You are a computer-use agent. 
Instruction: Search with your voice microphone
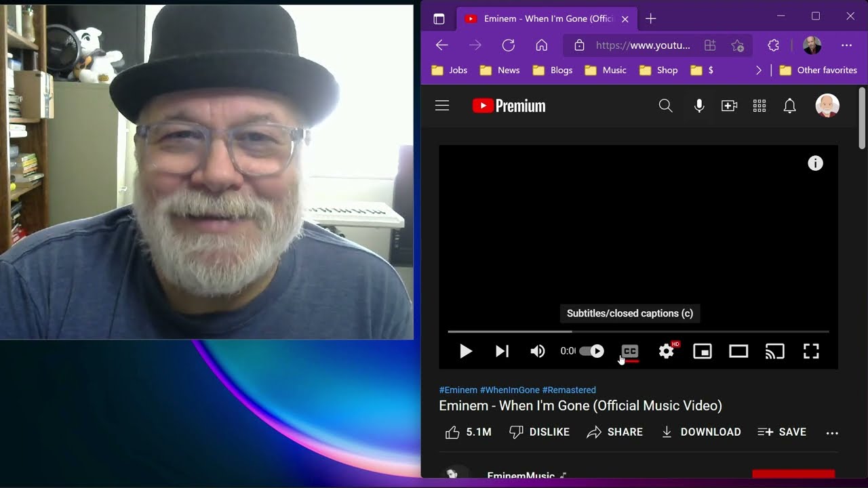[699, 106]
